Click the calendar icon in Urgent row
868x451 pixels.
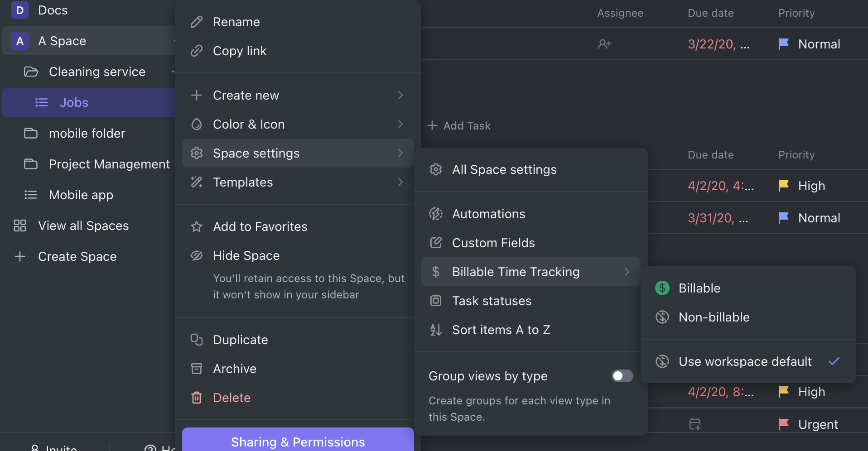pos(695,424)
